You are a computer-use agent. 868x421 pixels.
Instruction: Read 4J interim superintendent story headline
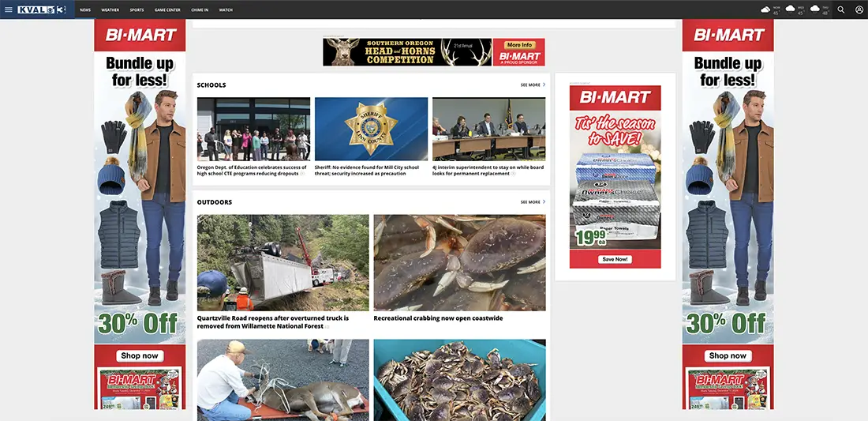point(488,170)
